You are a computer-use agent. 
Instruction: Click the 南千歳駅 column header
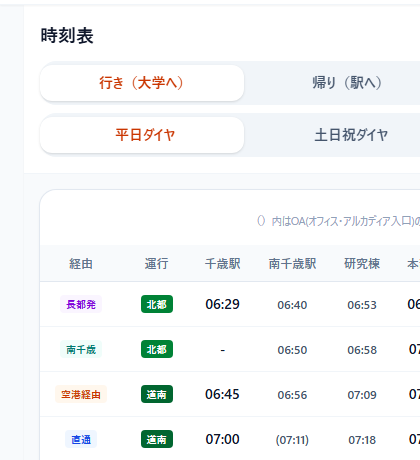(292, 264)
